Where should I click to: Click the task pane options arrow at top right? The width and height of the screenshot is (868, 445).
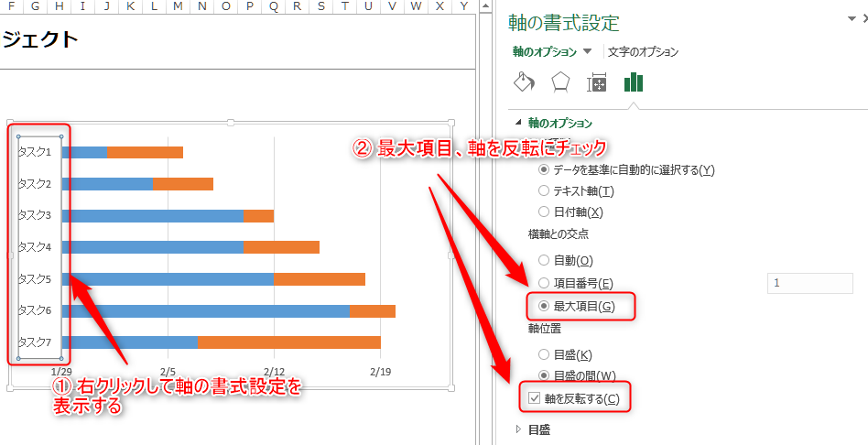click(852, 18)
